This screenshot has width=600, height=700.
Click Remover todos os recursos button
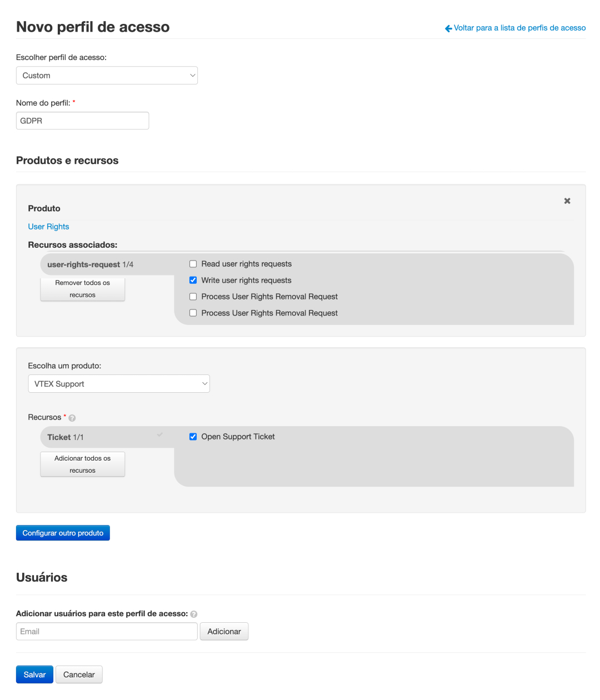point(83,289)
